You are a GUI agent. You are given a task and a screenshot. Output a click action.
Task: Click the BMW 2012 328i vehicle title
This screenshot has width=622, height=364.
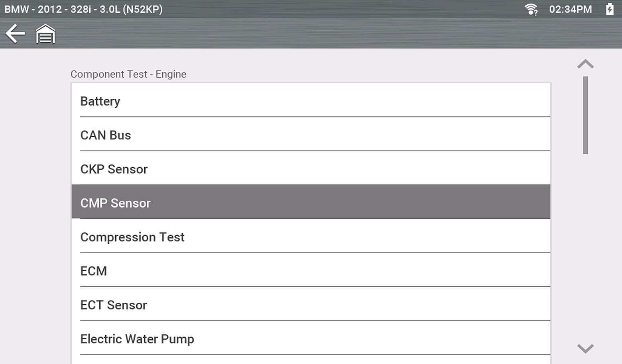coord(83,9)
